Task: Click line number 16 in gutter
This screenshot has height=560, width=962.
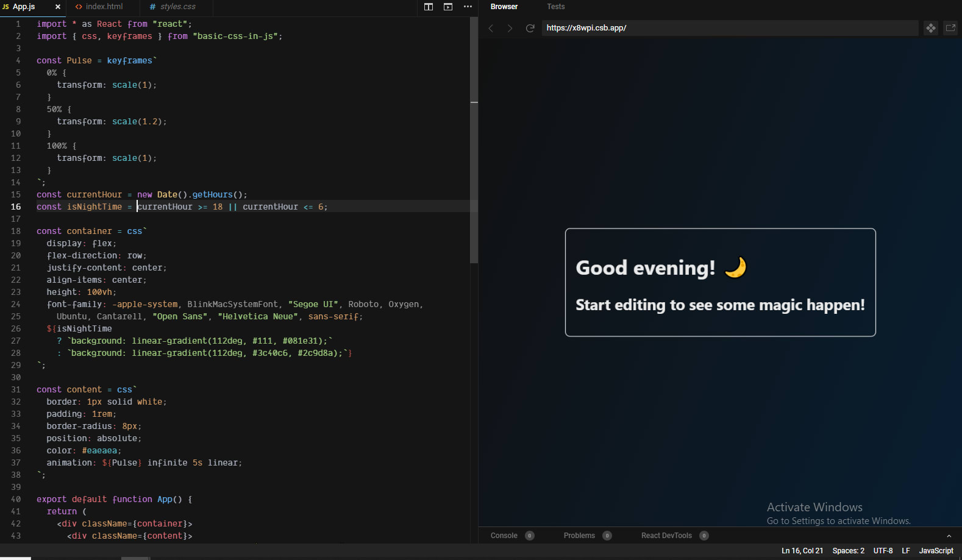Action: (x=16, y=207)
